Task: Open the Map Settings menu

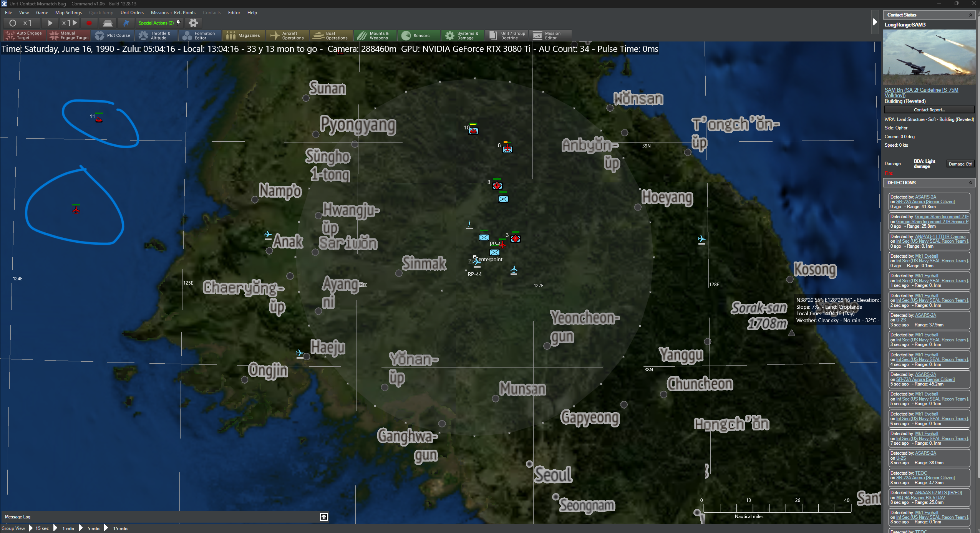Action: (x=68, y=13)
